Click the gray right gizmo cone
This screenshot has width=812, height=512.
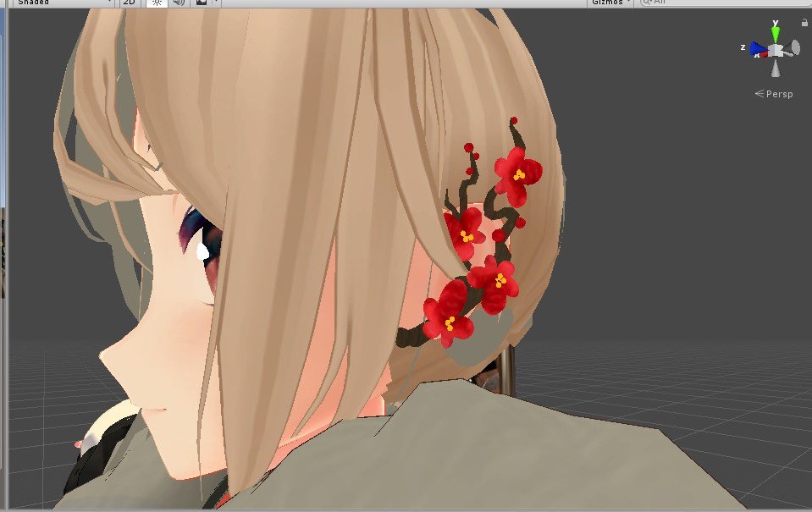click(793, 49)
